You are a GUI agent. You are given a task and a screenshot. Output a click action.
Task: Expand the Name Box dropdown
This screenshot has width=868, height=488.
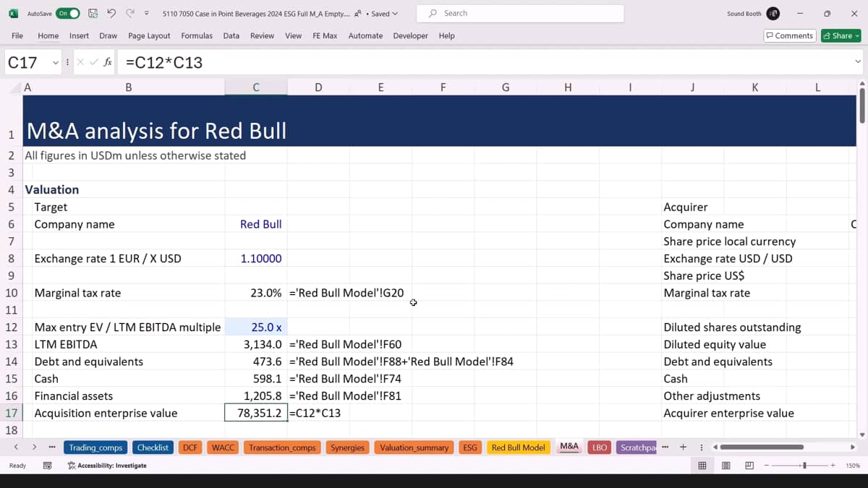point(56,62)
